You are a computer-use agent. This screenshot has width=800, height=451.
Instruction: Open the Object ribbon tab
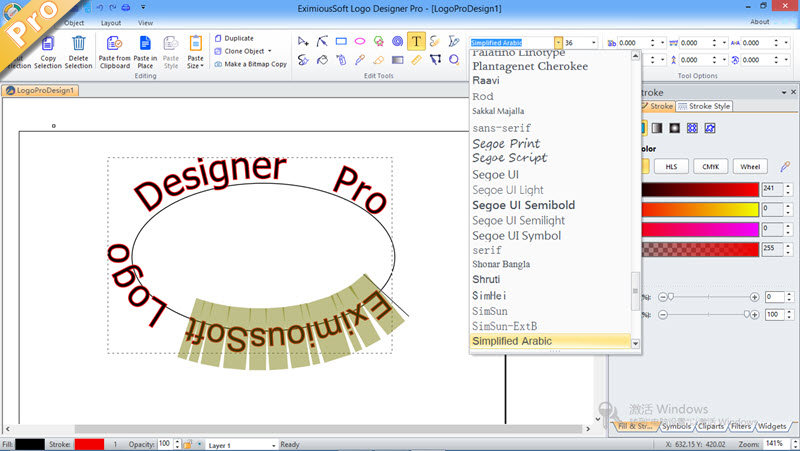coord(74,23)
